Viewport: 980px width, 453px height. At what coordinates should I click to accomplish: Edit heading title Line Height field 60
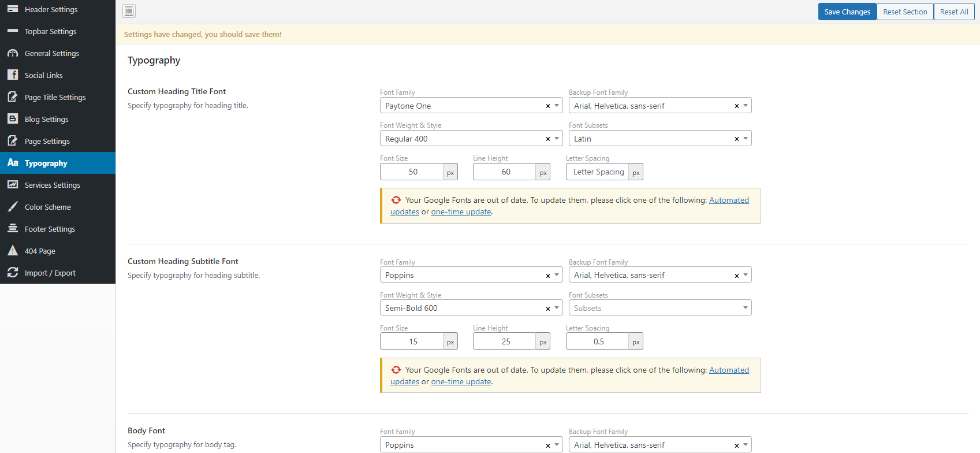[505, 172]
